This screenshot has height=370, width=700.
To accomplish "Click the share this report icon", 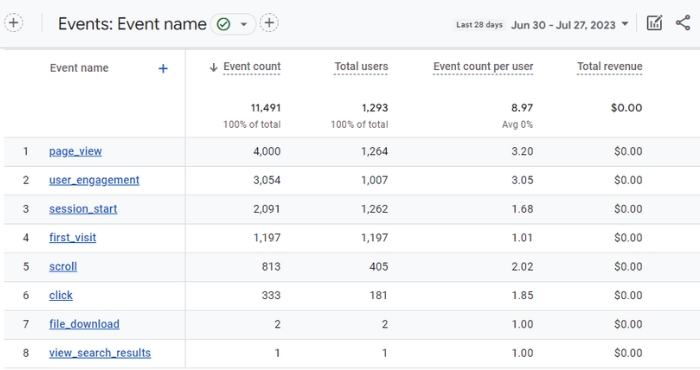I will click(x=683, y=23).
